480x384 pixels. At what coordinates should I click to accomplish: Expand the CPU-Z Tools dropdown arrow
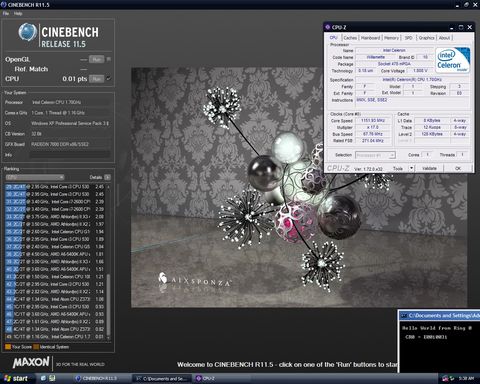[x=411, y=168]
